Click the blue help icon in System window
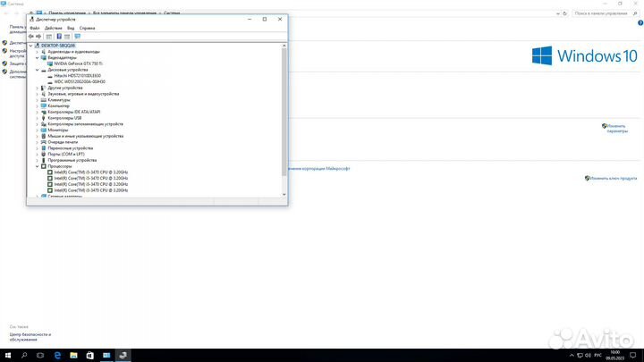 [x=640, y=23]
